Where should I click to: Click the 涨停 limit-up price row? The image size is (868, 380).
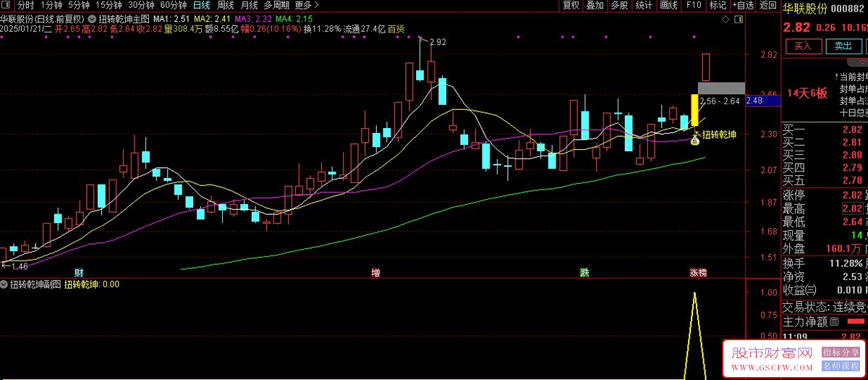[825, 195]
